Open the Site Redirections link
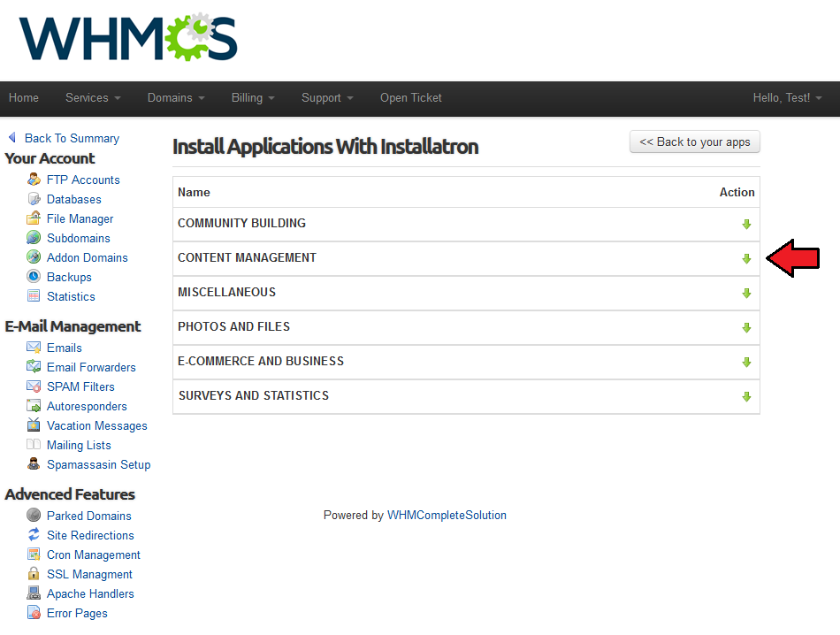 coord(90,535)
